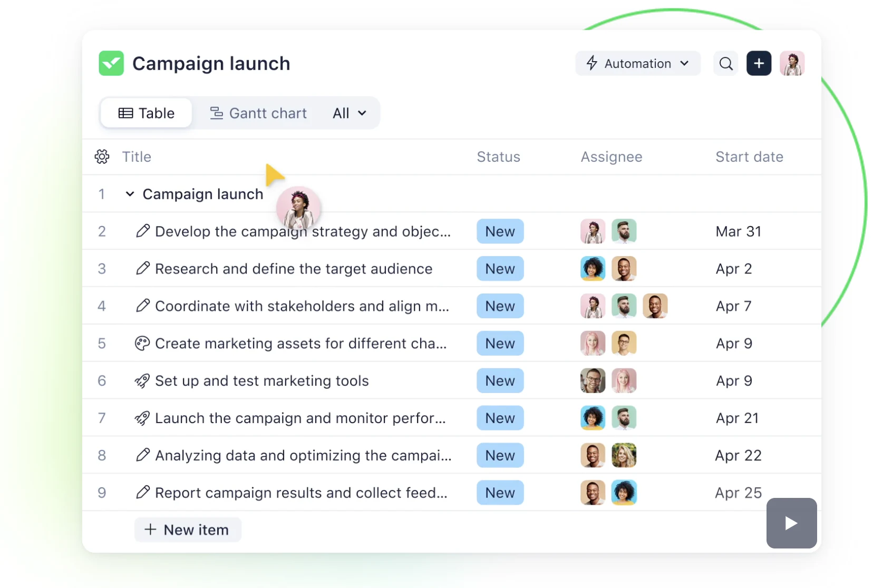This screenshot has width=873, height=588.
Task: Select the Apr 22 start date cell
Action: [x=738, y=455]
